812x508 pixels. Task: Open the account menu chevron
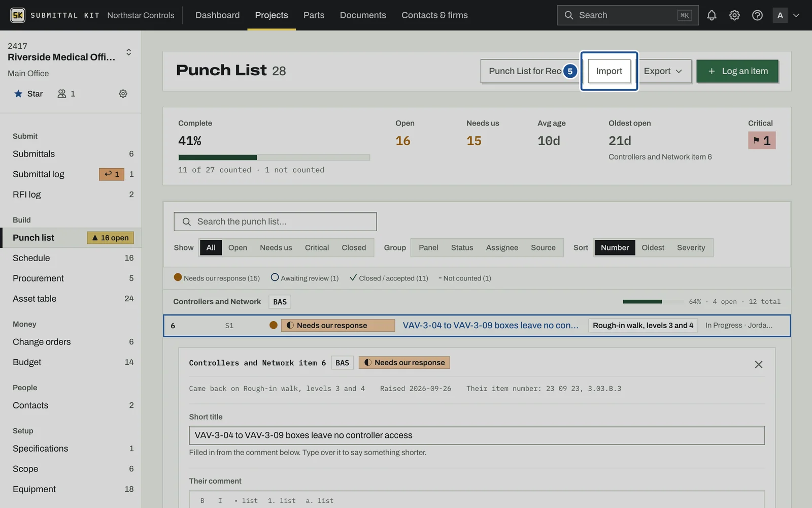pyautogui.click(x=796, y=15)
